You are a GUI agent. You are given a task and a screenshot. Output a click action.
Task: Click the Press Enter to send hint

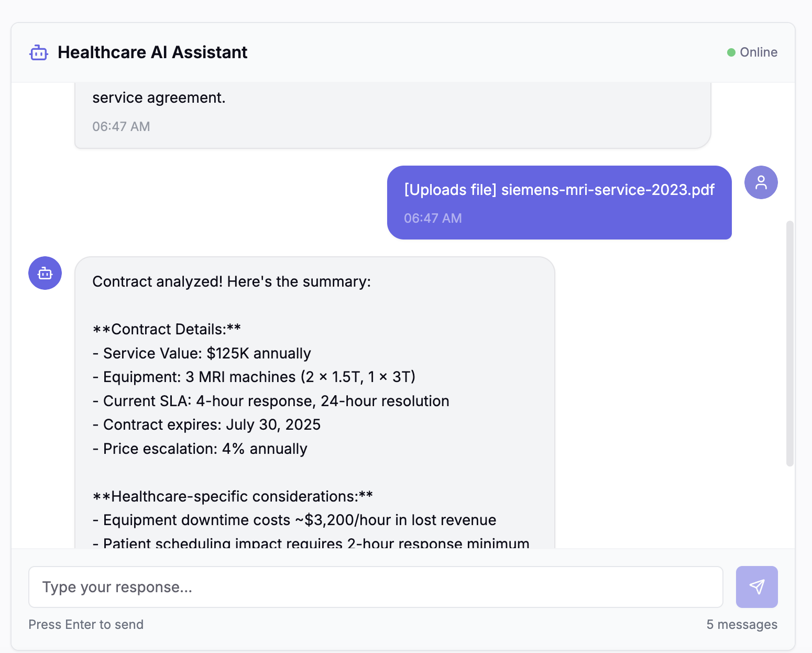coord(86,624)
